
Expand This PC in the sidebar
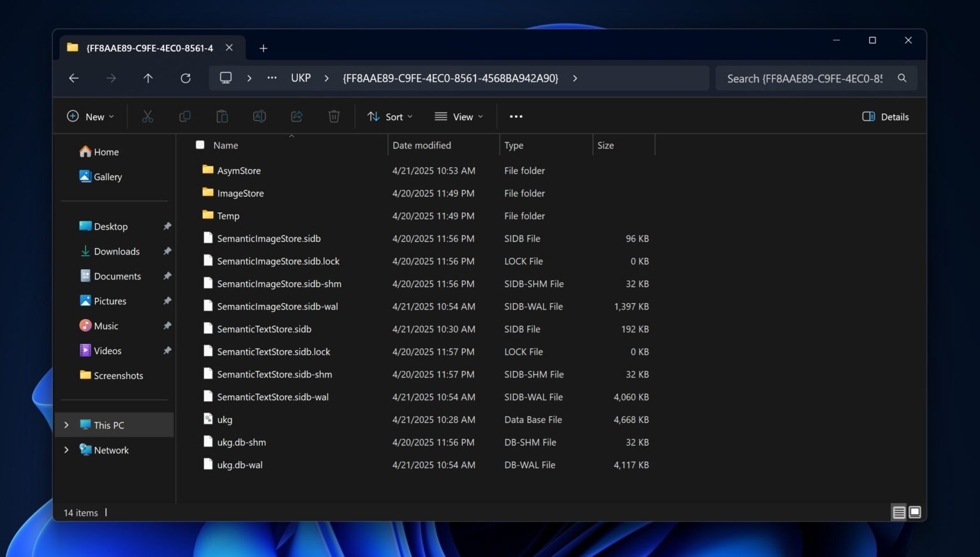pyautogui.click(x=66, y=424)
